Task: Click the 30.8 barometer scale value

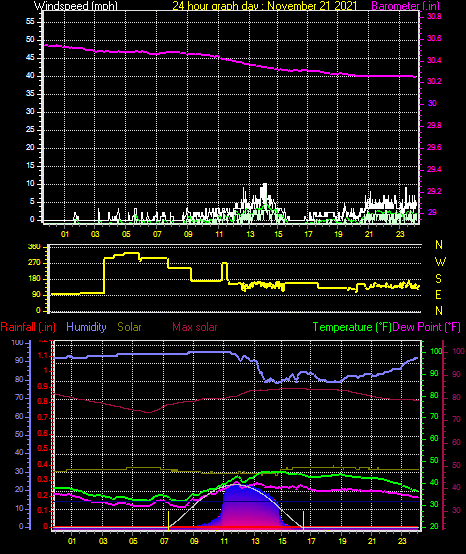Action: click(434, 17)
